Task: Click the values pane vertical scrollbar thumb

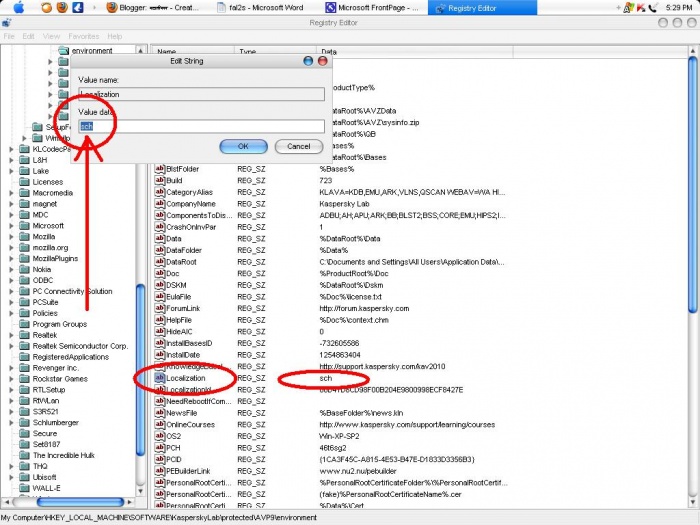Action: click(x=692, y=184)
